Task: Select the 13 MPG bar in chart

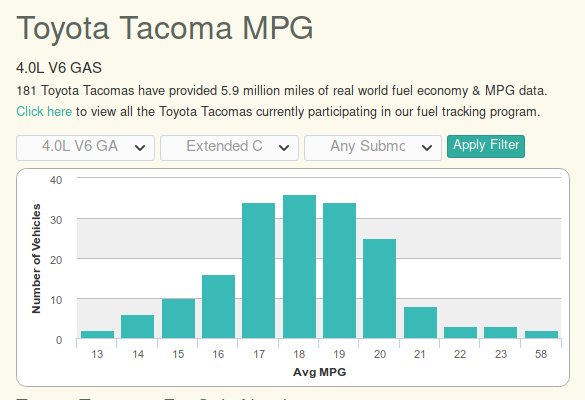Action: [x=97, y=335]
